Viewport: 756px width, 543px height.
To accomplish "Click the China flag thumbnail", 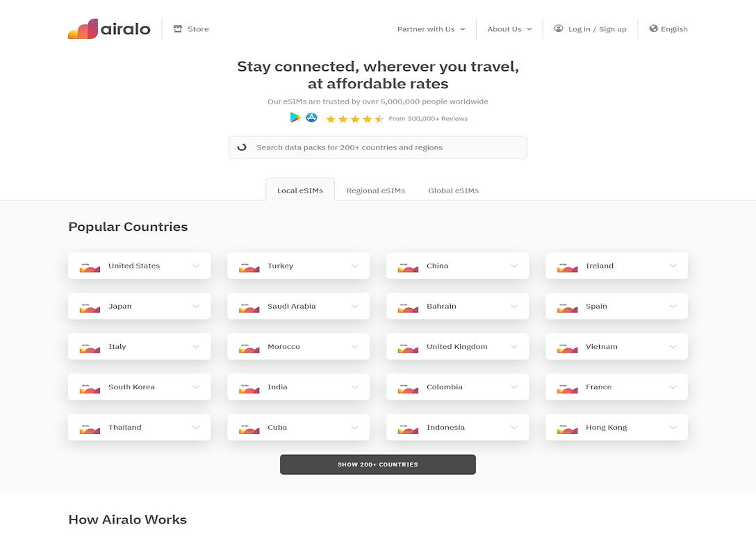I will [x=408, y=268].
